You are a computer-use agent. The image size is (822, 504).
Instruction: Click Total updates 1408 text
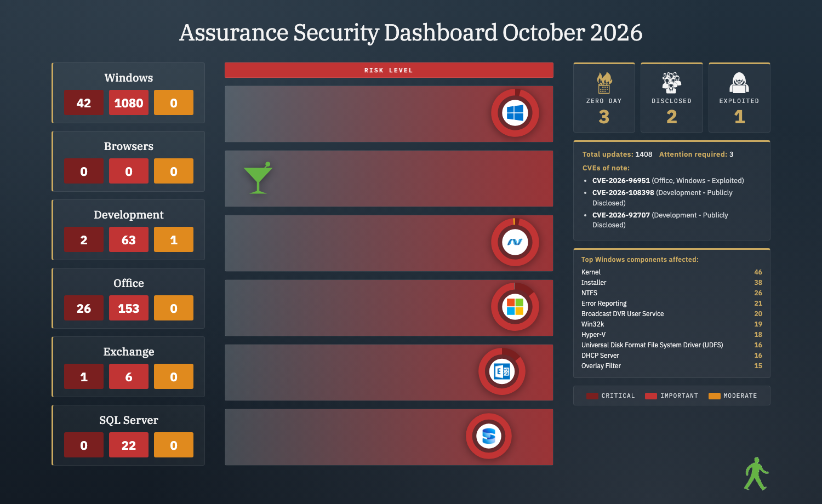617,154
